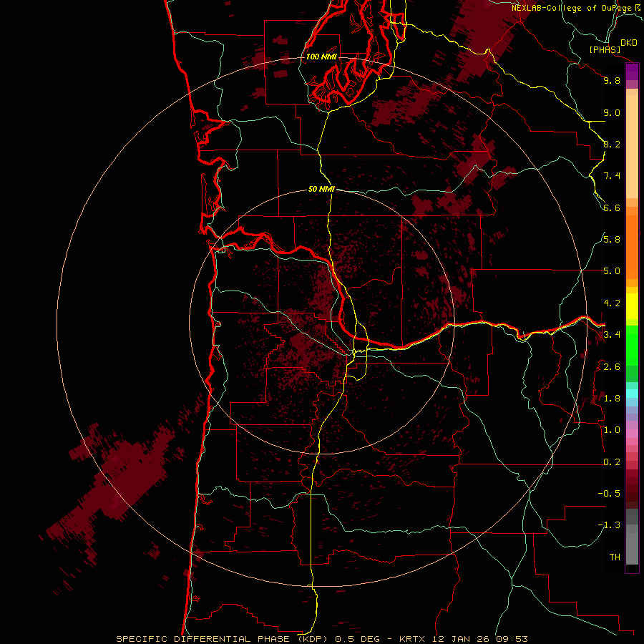Viewport: 644px width, 644px height.
Task: Click the -1.3 scale value
Action: tap(609, 525)
